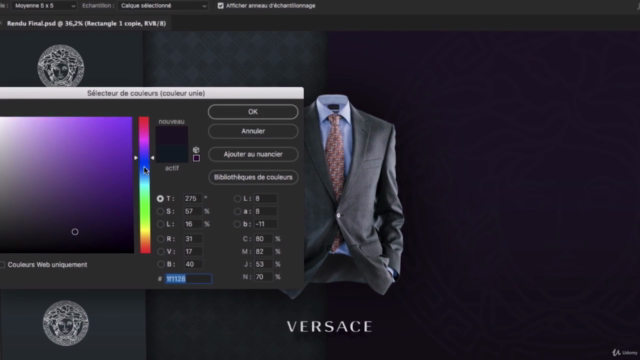The height and width of the screenshot is (360, 640).
Task: Click the C cyan value field 80
Action: click(x=263, y=239)
